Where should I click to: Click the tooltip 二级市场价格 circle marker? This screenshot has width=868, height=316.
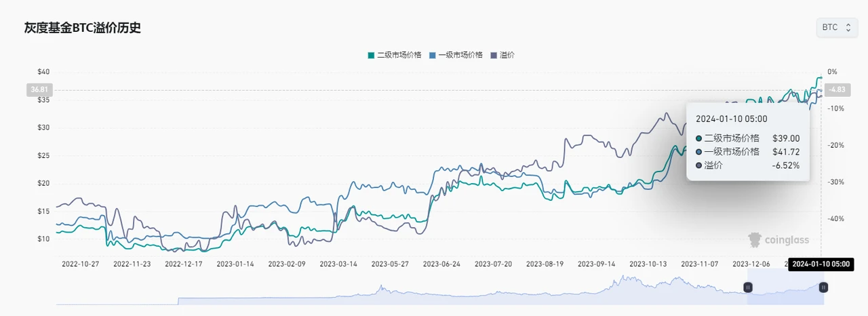tap(699, 138)
